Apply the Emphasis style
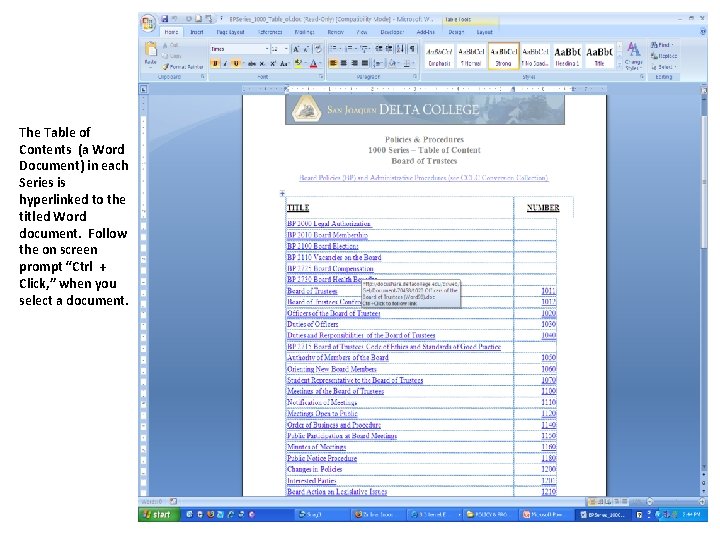Image resolution: width=720 pixels, height=540 pixels. click(x=439, y=56)
